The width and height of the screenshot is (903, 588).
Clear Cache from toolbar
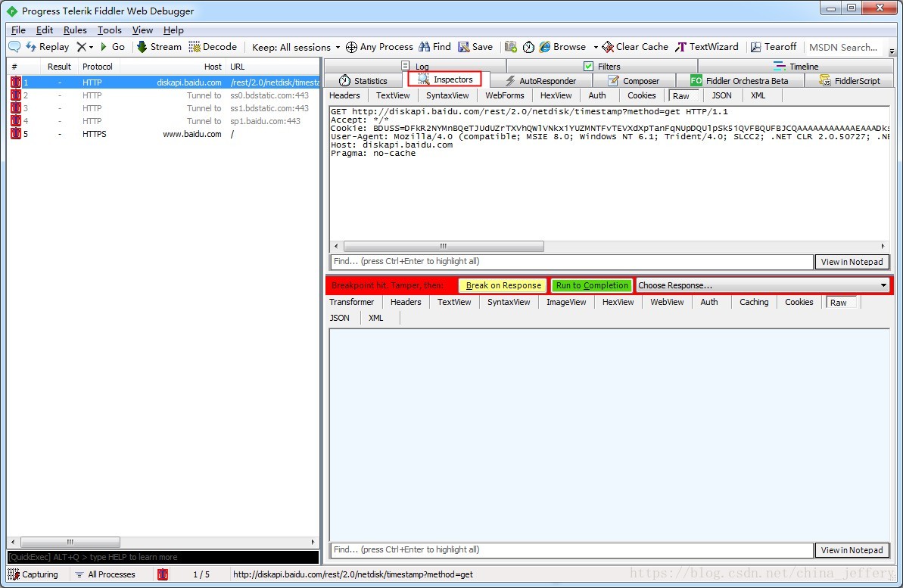pyautogui.click(x=635, y=47)
